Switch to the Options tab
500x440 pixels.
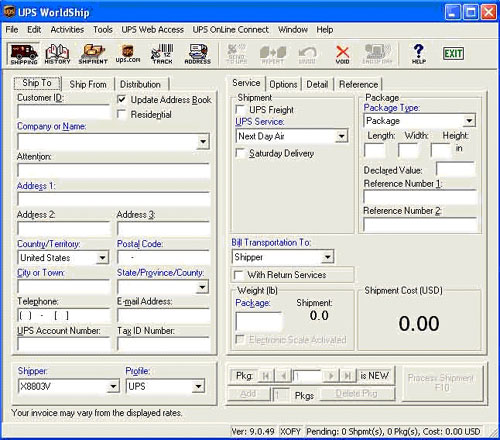(283, 84)
